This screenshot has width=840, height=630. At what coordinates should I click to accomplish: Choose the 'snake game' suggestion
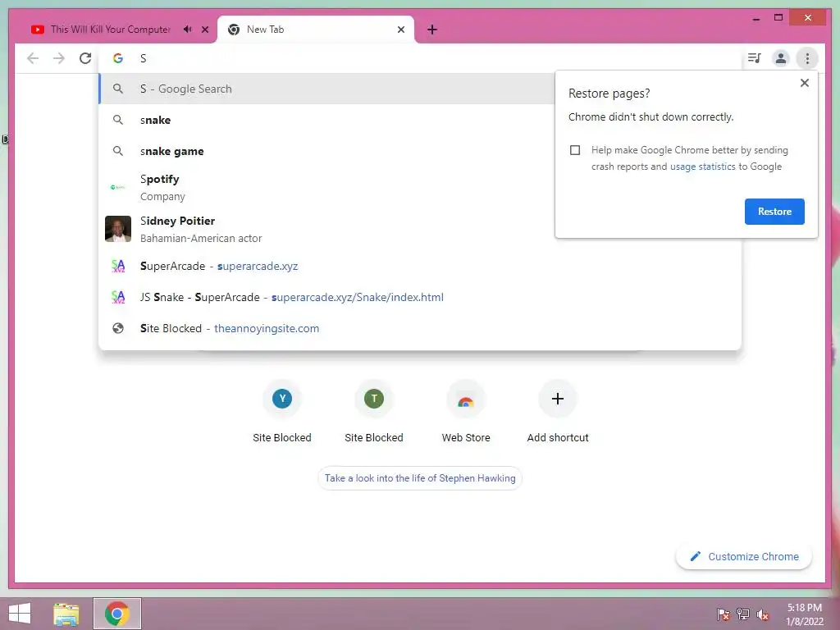coord(326,151)
